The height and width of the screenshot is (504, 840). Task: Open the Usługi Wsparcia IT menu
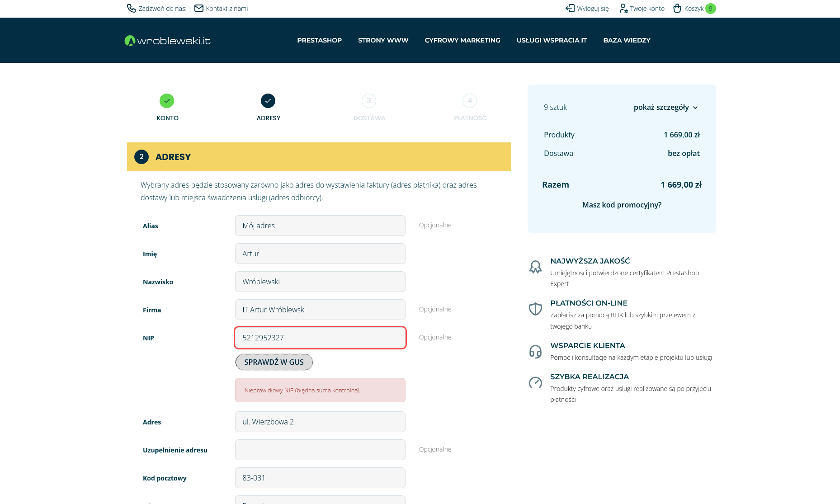tap(552, 40)
